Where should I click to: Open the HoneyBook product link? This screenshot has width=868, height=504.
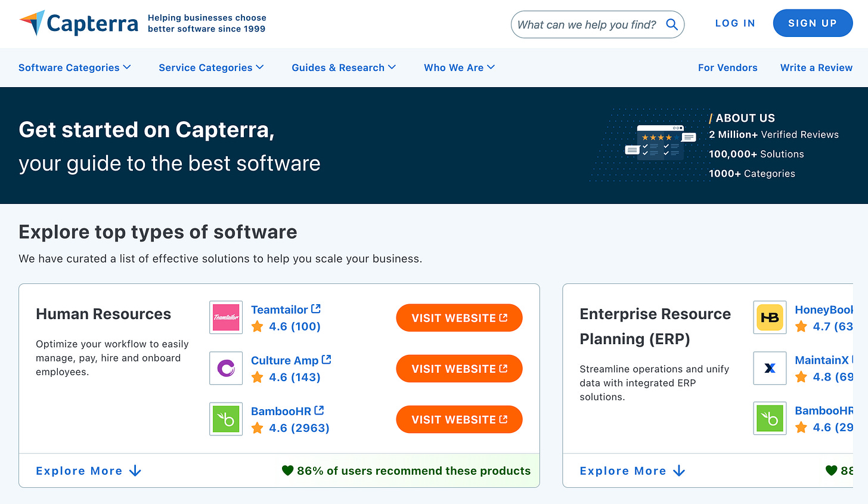click(x=824, y=310)
